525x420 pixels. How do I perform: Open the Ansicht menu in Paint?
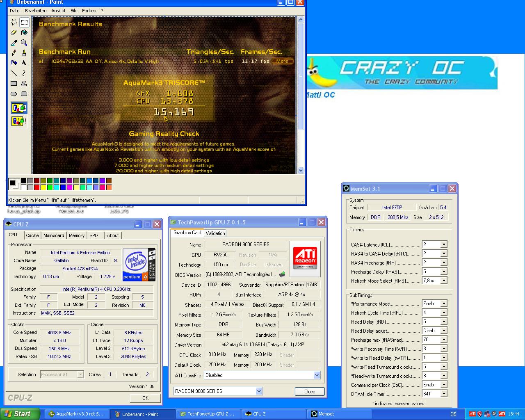point(59,11)
